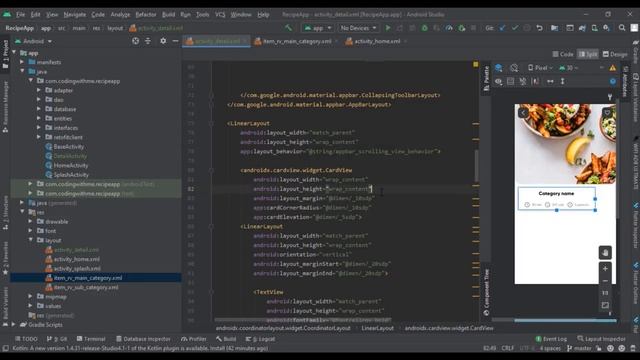Viewport: 640px width, 360px height.
Task: Toggle the Project tool window stripe button
Action: pyautogui.click(x=5, y=54)
